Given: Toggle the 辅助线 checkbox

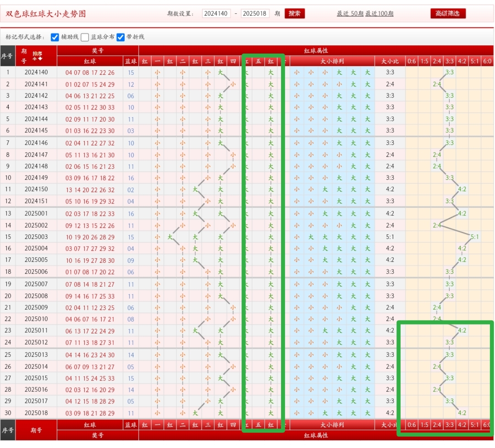Looking at the screenshot, I should pos(55,37).
